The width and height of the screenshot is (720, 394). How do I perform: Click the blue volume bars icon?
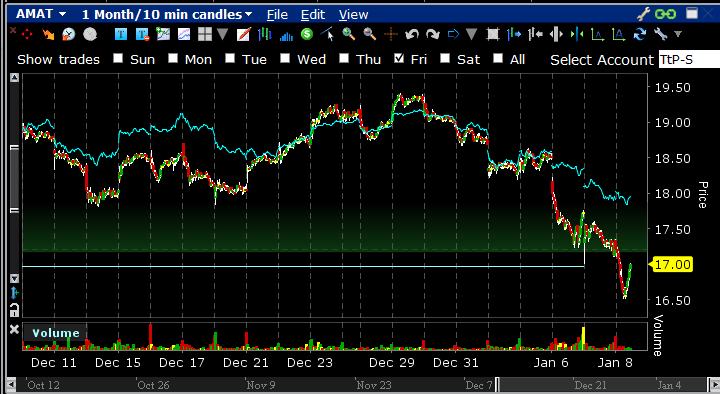(286, 34)
